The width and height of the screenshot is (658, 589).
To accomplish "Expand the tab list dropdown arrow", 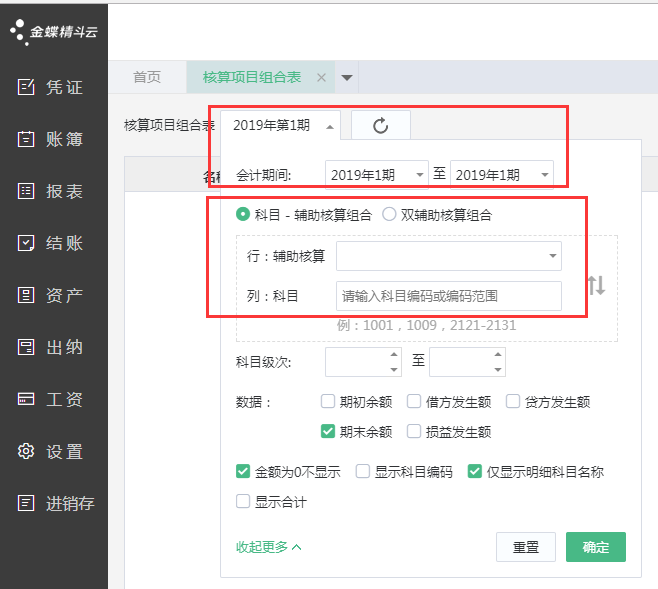I will 347,77.
